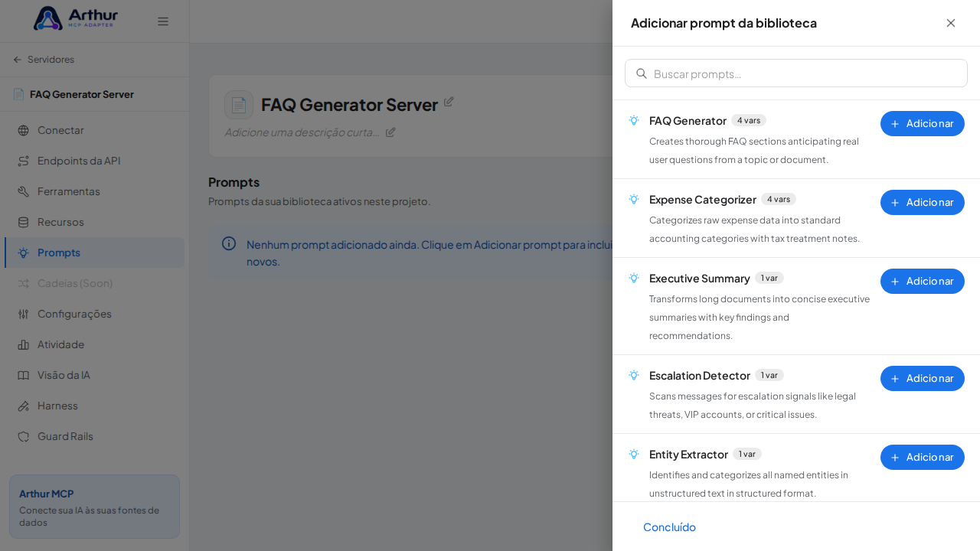Click FAQ Generator Server in sidebar
The image size is (980, 551).
[x=82, y=94]
